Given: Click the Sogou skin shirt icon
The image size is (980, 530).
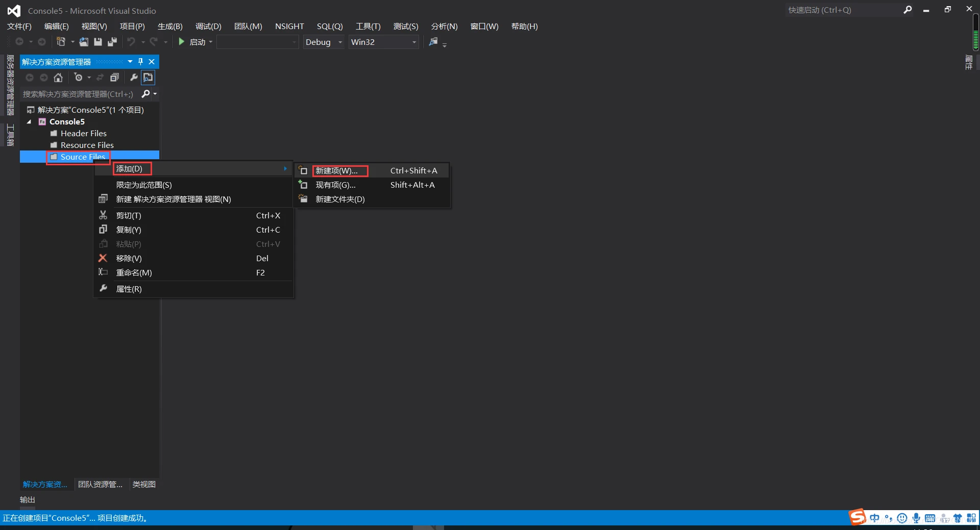Looking at the screenshot, I should click(x=958, y=518).
